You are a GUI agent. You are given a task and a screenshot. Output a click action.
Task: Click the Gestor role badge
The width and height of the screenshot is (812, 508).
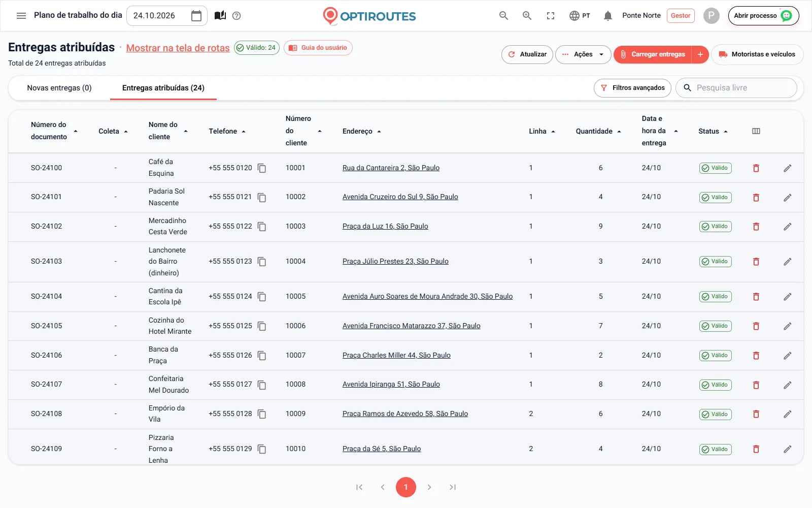pos(681,16)
